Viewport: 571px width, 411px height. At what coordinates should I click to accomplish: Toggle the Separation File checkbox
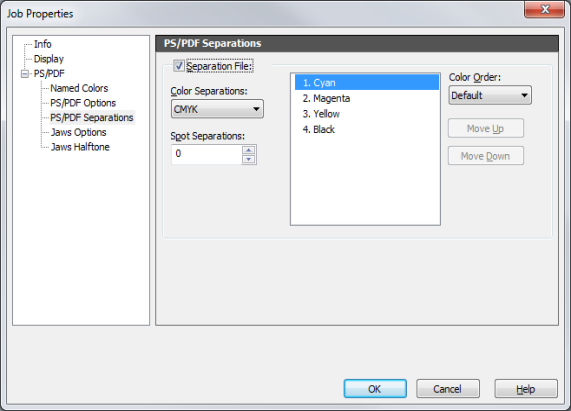(x=179, y=66)
